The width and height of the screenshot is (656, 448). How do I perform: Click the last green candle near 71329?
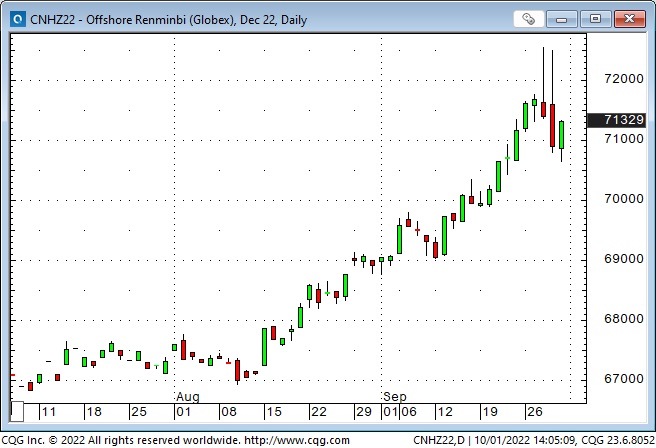tap(561, 135)
